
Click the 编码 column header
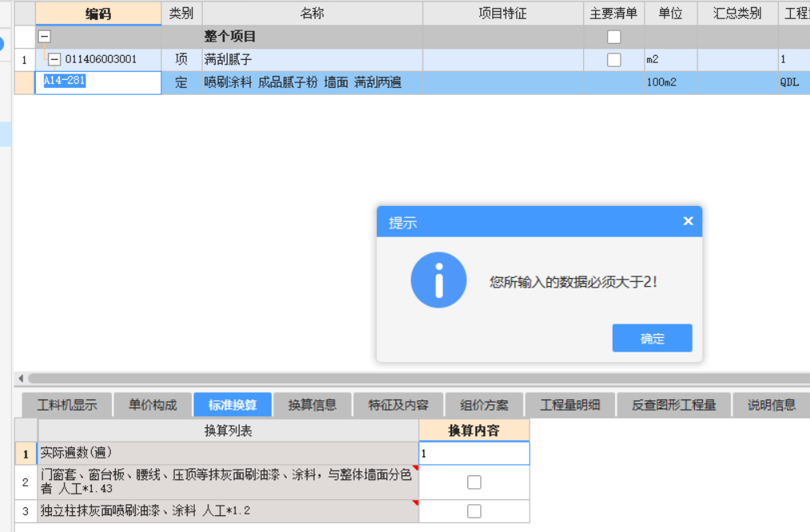tap(98, 14)
